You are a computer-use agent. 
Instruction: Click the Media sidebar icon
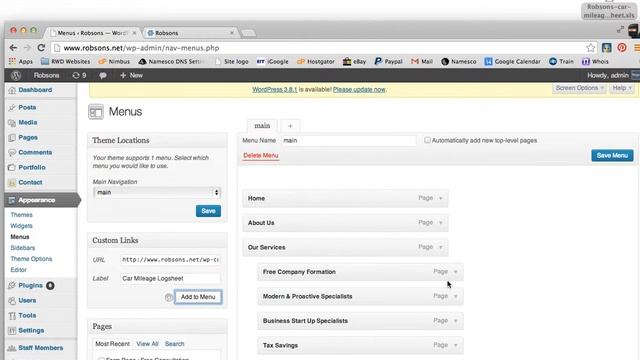(12, 122)
